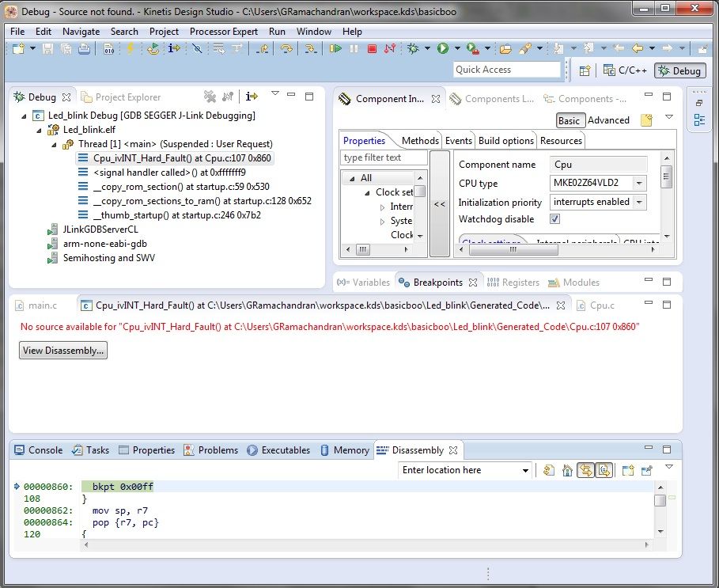Open Debug view menu triangle
The image size is (719, 588).
tap(275, 93)
